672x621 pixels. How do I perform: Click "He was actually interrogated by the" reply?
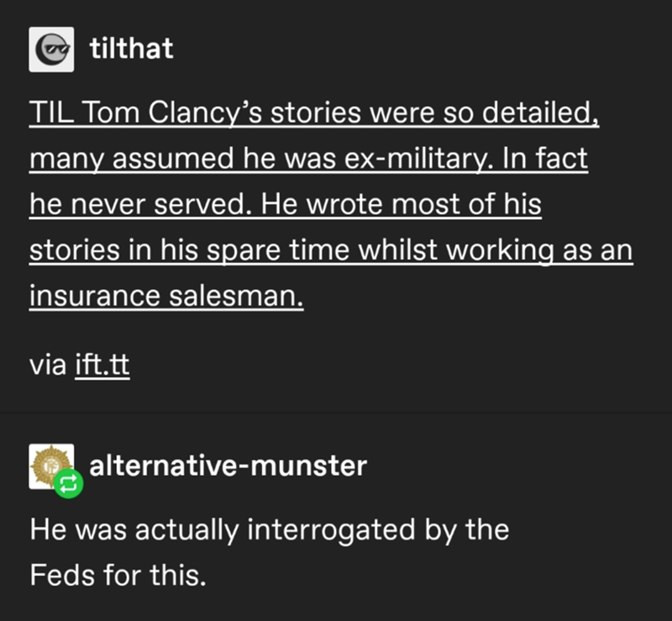click(x=269, y=530)
